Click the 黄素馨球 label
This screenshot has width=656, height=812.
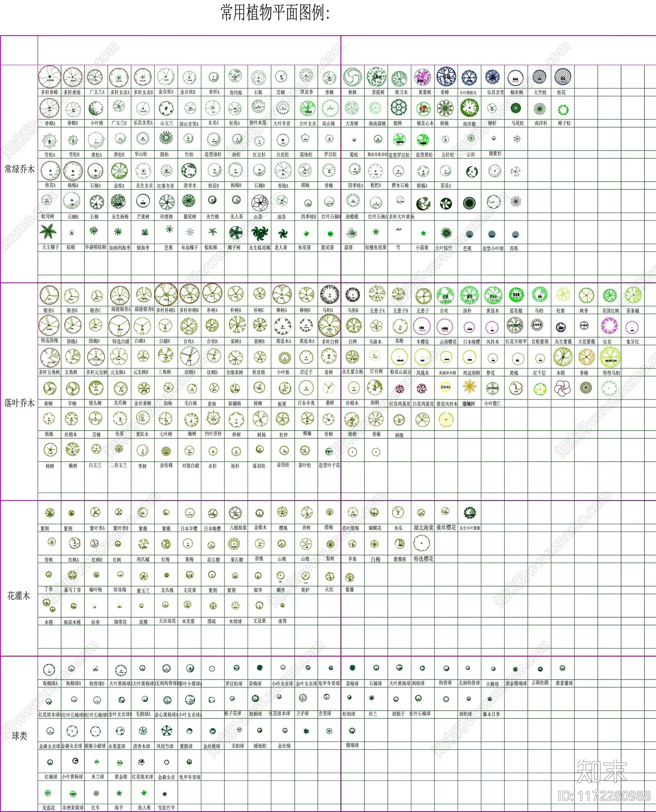point(564,683)
